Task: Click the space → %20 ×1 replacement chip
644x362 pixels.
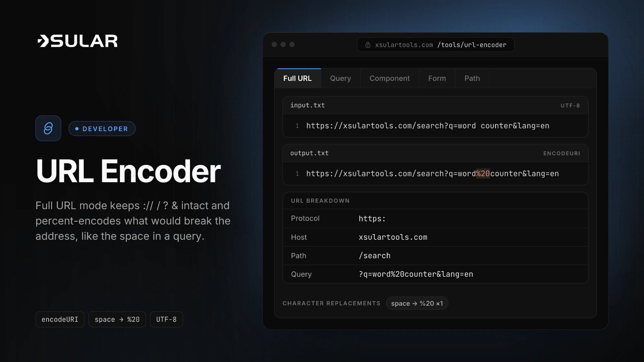Action: point(417,303)
